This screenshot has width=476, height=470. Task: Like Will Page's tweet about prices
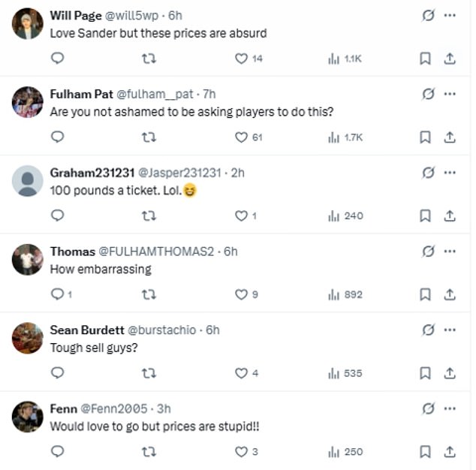point(242,59)
